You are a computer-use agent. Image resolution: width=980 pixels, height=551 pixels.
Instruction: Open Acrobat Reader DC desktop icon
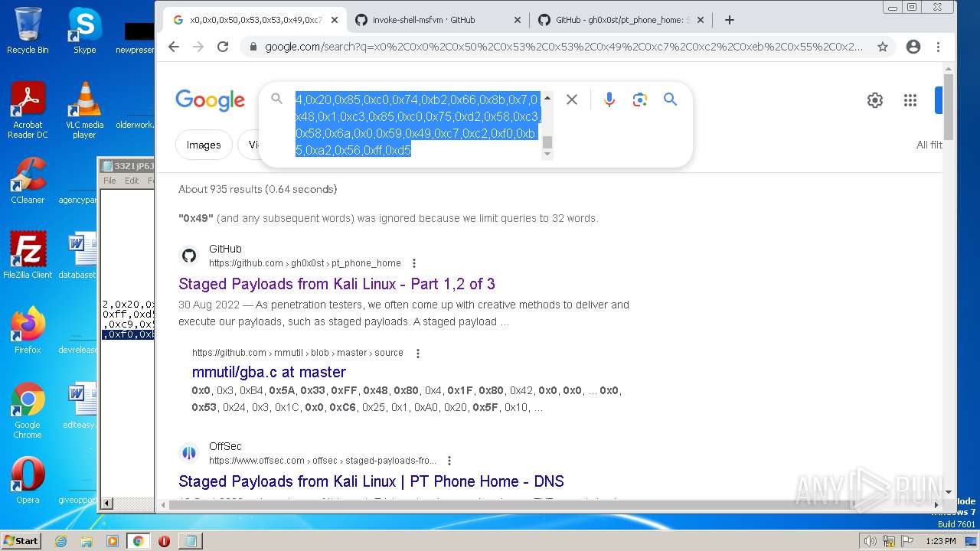(28, 110)
